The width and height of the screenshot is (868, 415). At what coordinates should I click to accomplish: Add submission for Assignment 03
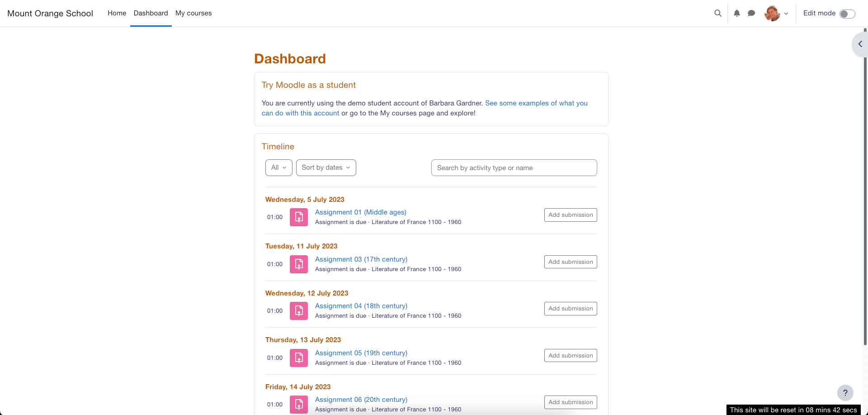(571, 262)
